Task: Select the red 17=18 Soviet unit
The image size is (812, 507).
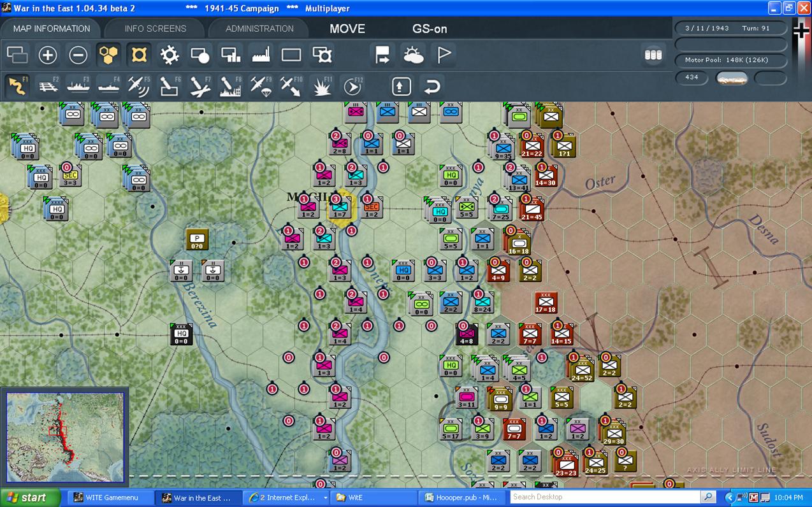Action: [546, 303]
